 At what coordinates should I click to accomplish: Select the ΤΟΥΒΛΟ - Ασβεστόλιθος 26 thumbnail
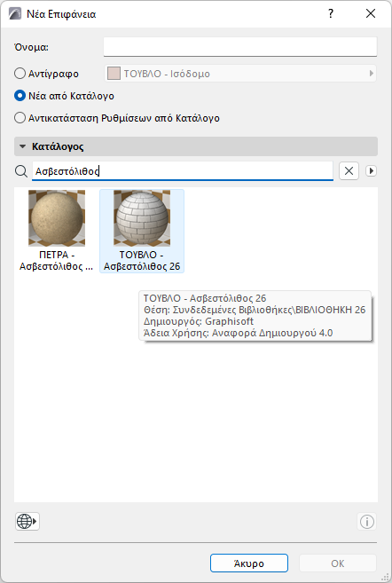tap(142, 218)
